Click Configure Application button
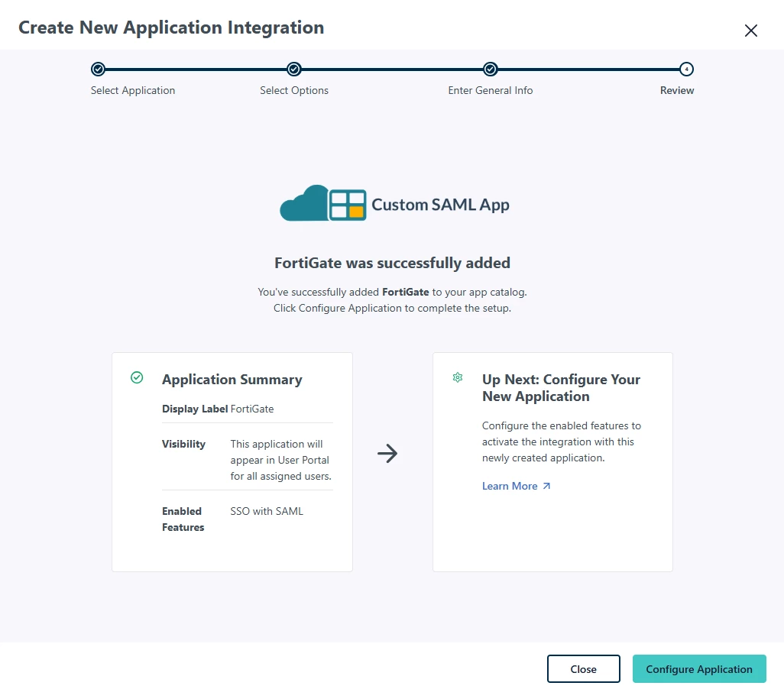The height and width of the screenshot is (689, 784). pyautogui.click(x=699, y=669)
